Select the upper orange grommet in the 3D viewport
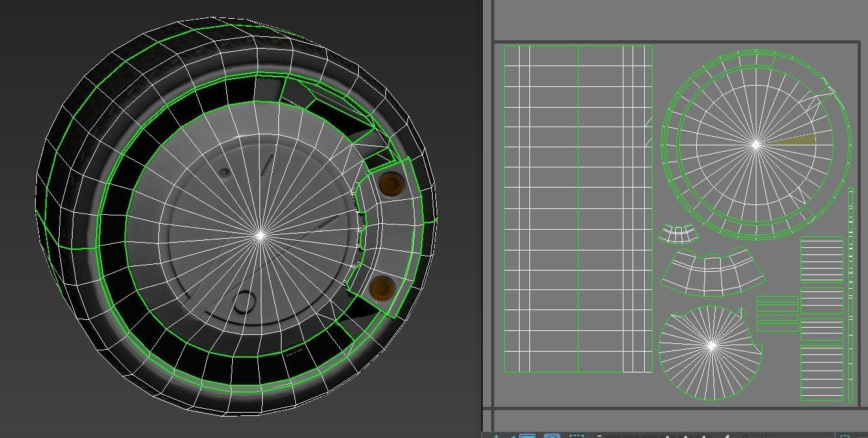 click(x=391, y=184)
